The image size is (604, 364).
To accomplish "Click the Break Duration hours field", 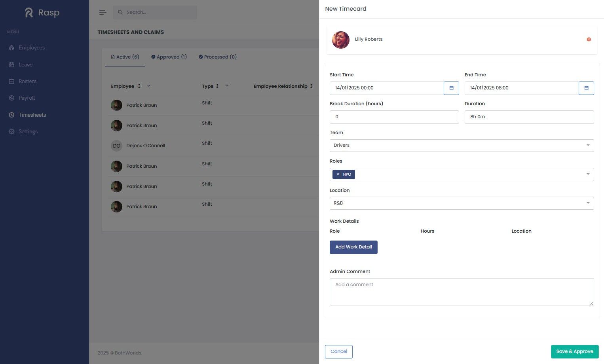I will click(x=394, y=117).
